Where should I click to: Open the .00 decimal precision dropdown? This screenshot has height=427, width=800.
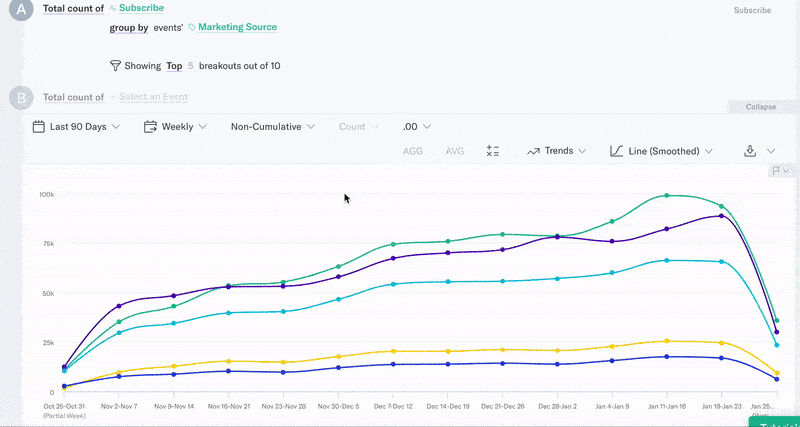point(416,127)
